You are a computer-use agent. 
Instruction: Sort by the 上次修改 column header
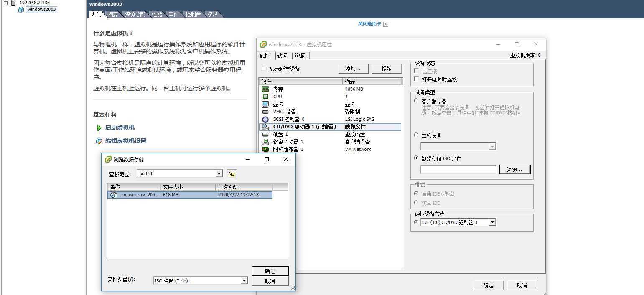point(244,187)
